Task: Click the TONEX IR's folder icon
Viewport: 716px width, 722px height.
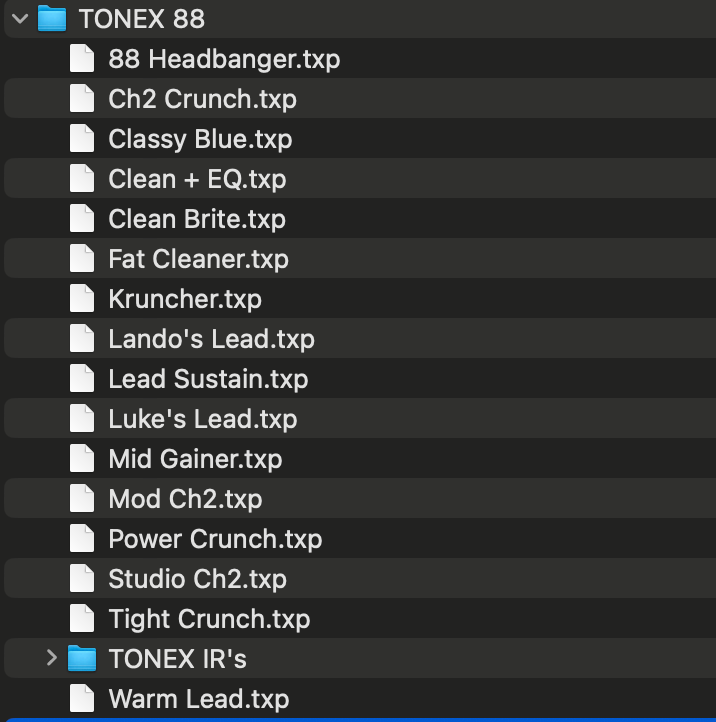Action: pos(82,658)
